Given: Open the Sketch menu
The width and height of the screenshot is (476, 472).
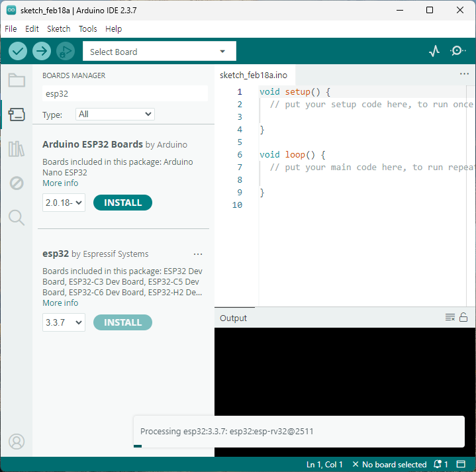Looking at the screenshot, I should pyautogui.click(x=58, y=29).
